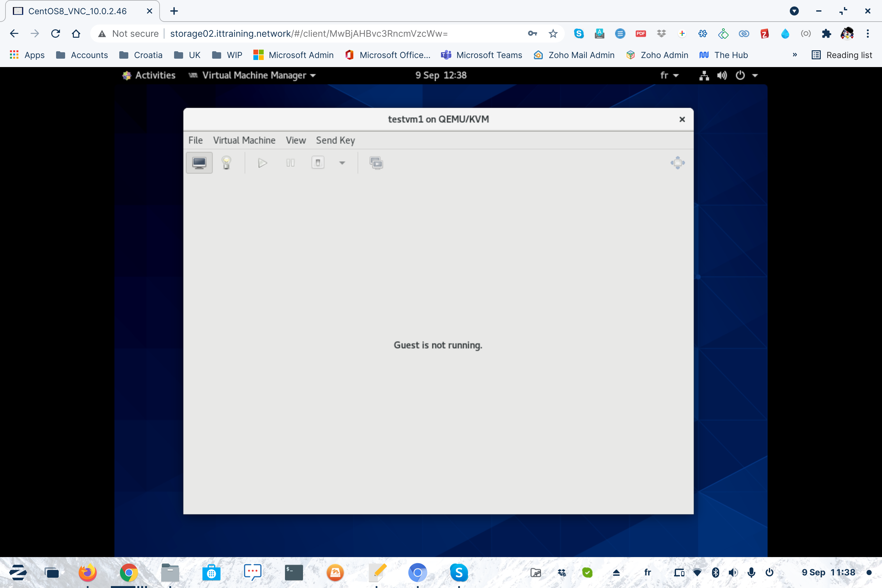Open a new browser tab
Image resolution: width=882 pixels, height=588 pixels.
tap(174, 11)
